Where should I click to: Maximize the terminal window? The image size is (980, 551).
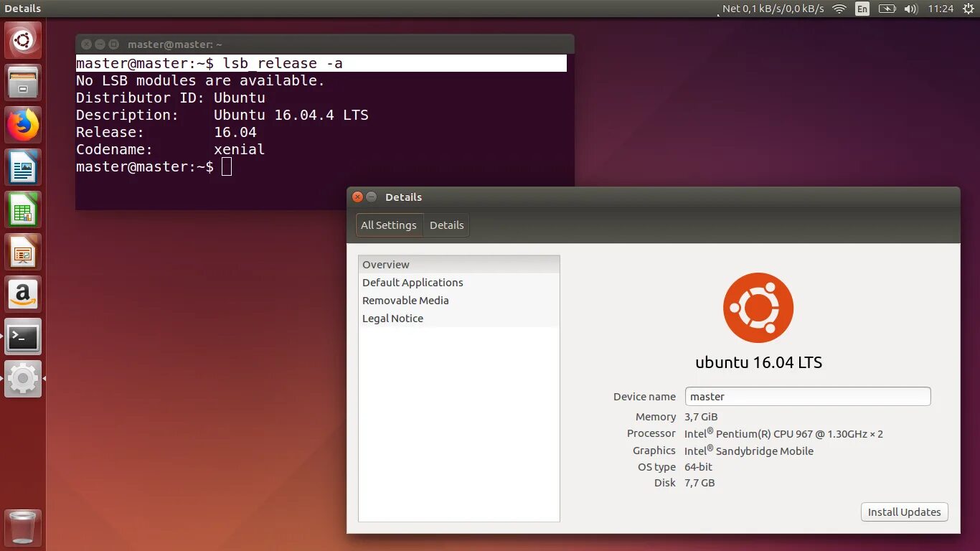113,44
